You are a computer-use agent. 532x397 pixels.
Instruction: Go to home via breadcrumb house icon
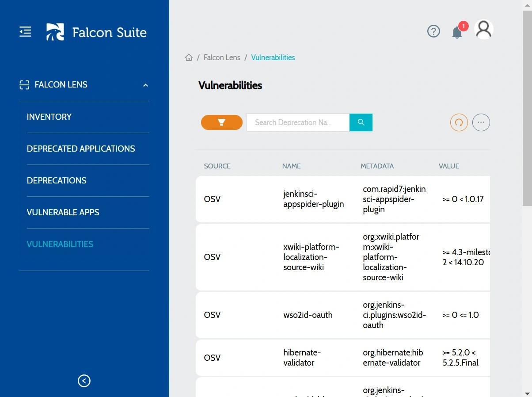coord(189,57)
